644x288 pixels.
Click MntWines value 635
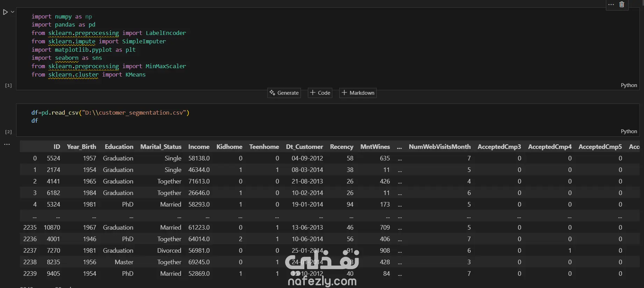385,158
